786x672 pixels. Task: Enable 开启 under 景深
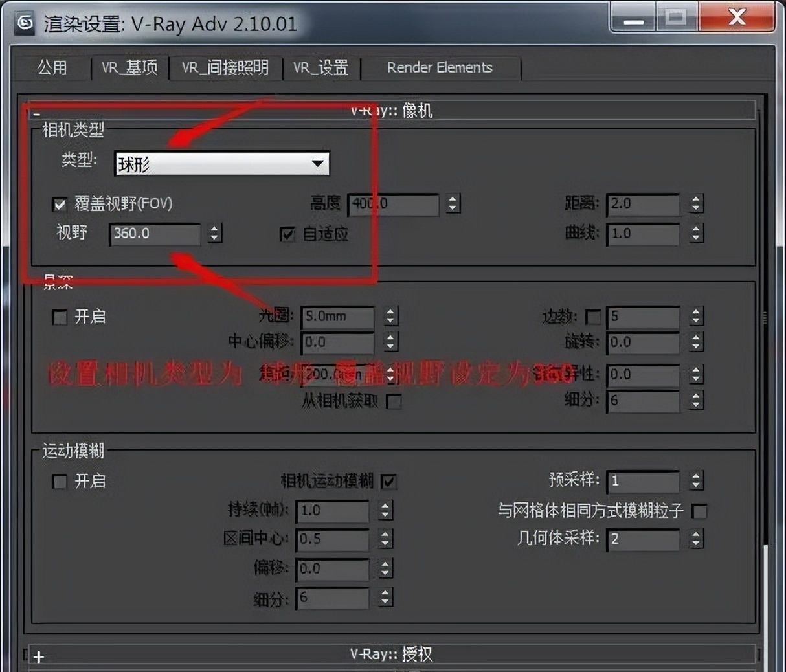click(x=60, y=317)
